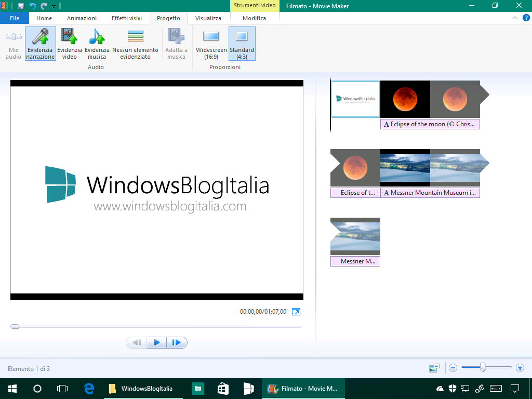Open Task View from taskbar
This screenshot has height=399, width=532.
[62, 389]
